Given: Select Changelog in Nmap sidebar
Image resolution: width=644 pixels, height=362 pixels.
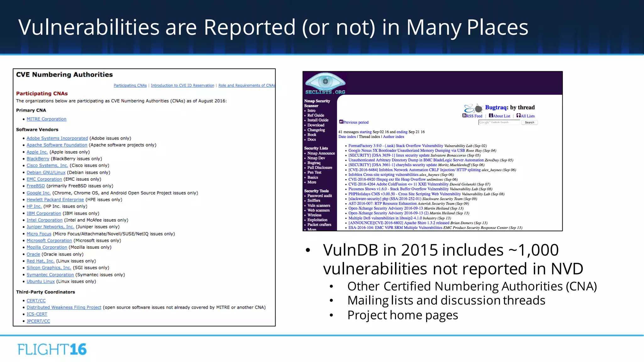Looking at the screenshot, I should pos(316,130).
